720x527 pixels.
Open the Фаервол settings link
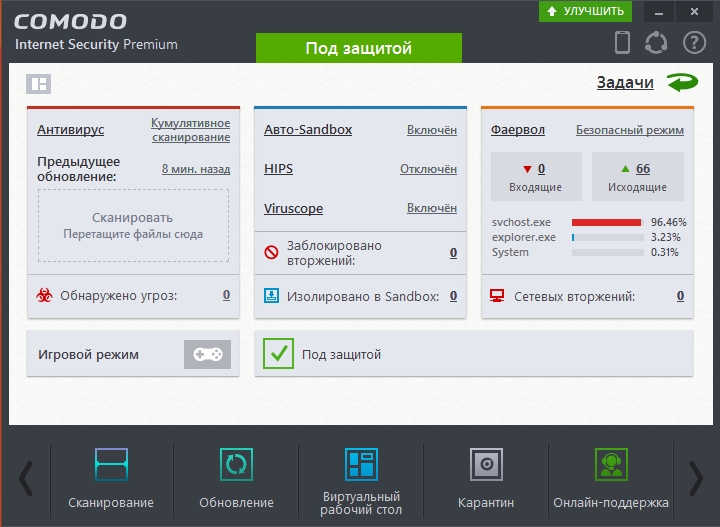(x=518, y=130)
